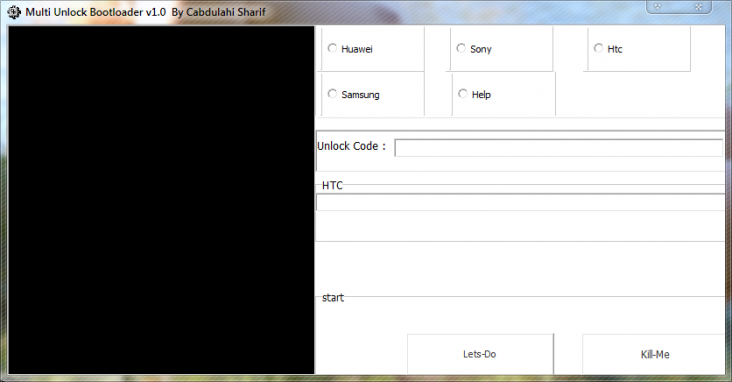The image size is (732, 382).
Task: Click the Unlock Code input field
Action: tap(559, 148)
